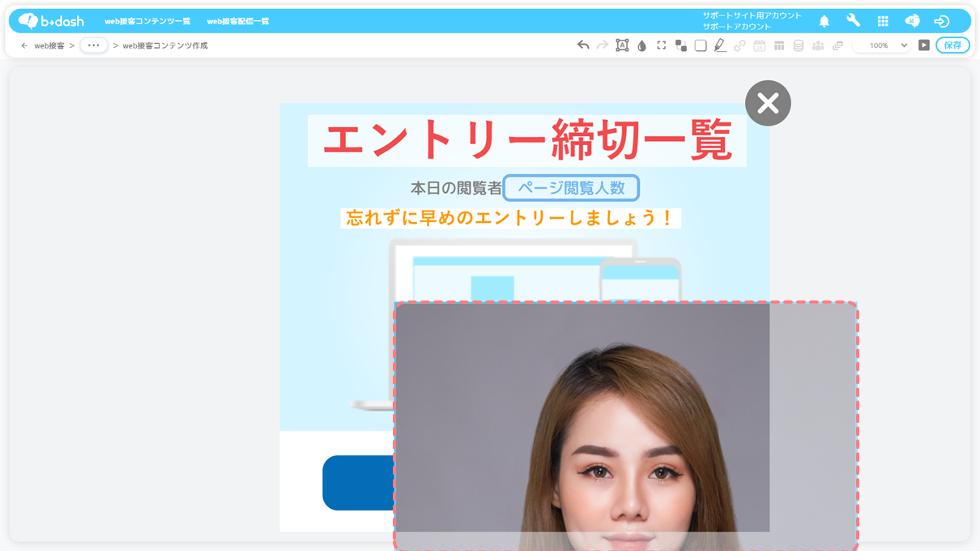The height and width of the screenshot is (551, 980).
Task: Click the 本日の閲覧者 text
Action: 456,188
